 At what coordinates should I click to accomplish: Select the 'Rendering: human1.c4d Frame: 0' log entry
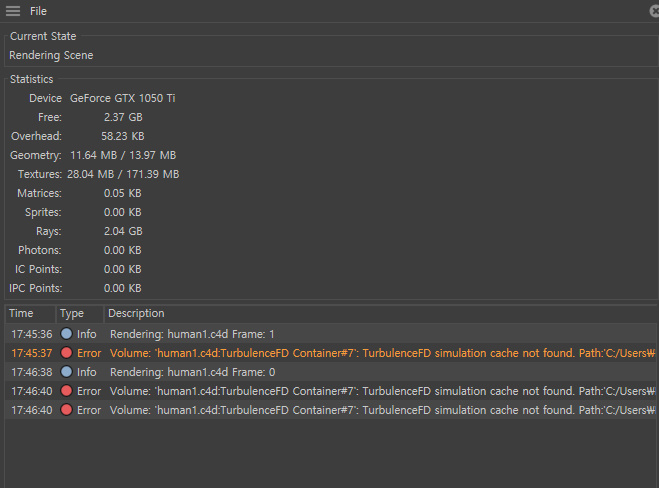331,372
